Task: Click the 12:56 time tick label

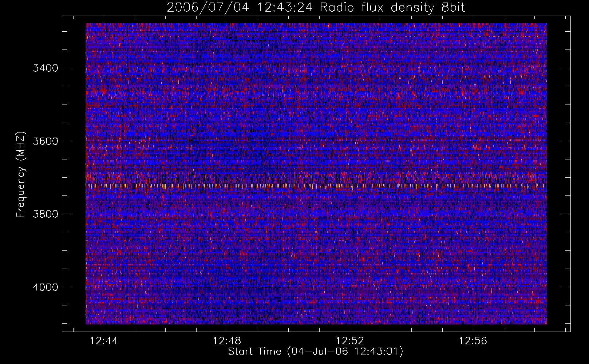Action: click(x=473, y=341)
